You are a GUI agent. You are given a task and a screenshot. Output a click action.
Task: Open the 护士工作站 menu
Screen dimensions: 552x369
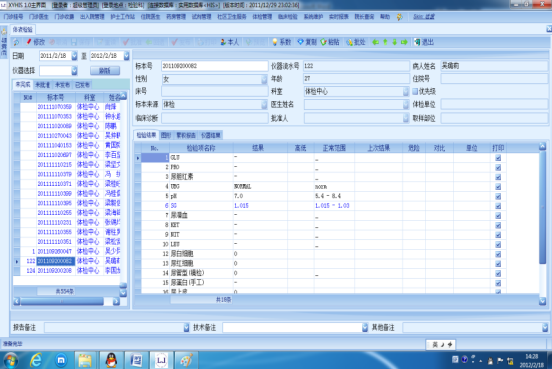[x=123, y=17]
